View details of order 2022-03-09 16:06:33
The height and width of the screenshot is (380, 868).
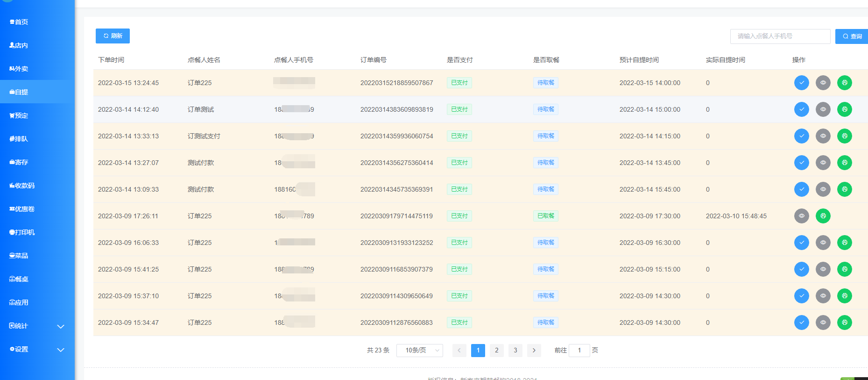823,243
